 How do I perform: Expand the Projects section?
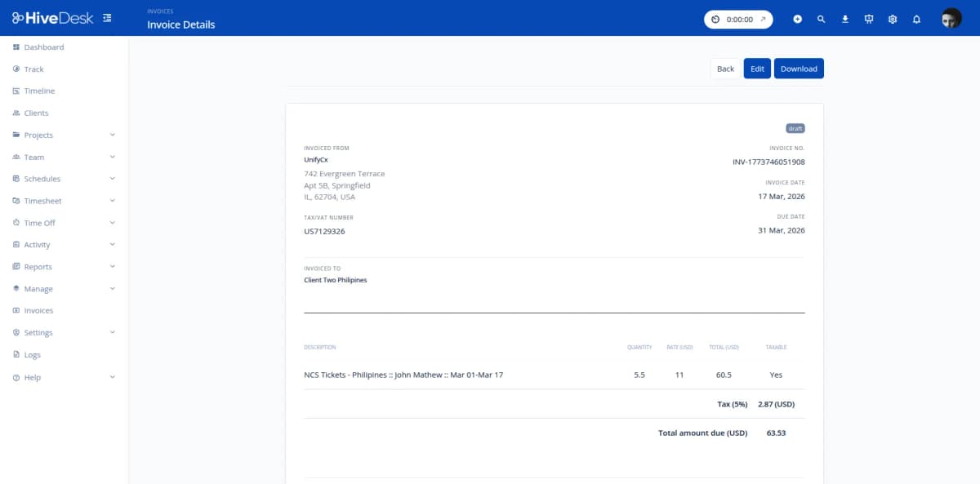pos(38,135)
